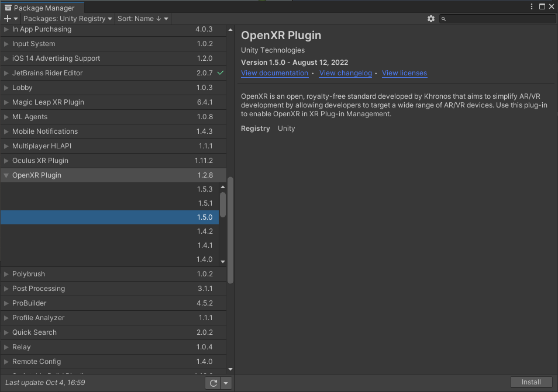Click the Install button
Viewport: 558px width, 392px height.
point(531,382)
